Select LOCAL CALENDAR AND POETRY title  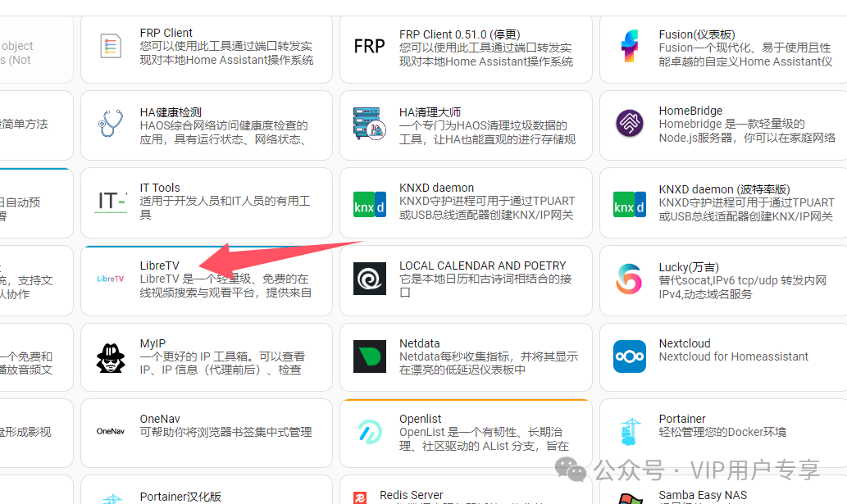click(x=482, y=266)
